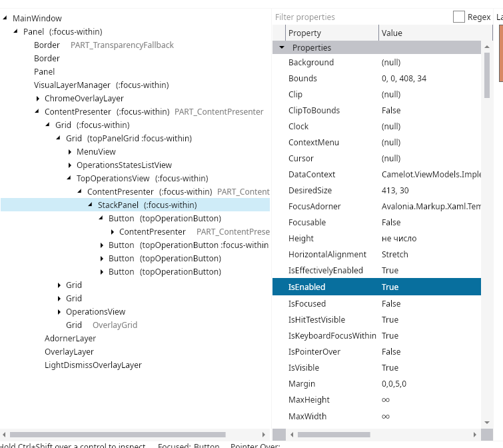Click tree horizontal scrollbar left arrow

pos(4,435)
